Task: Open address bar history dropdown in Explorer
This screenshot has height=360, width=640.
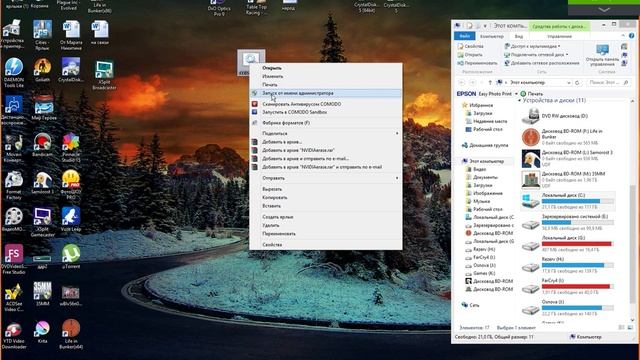Action: pos(569,83)
